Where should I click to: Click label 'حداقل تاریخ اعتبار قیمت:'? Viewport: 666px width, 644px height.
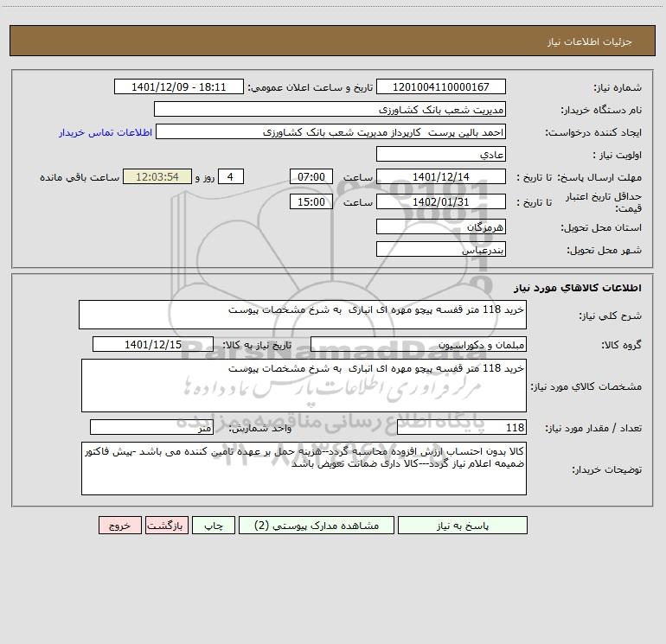[604, 202]
